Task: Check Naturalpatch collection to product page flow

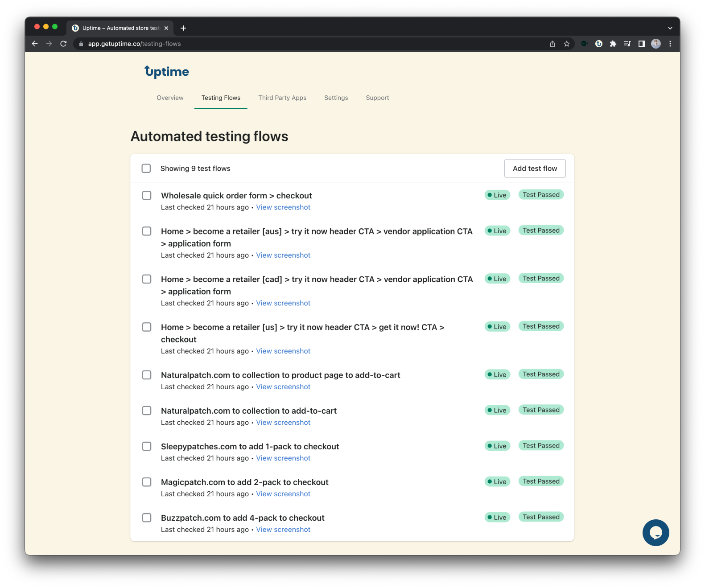Action: [147, 375]
